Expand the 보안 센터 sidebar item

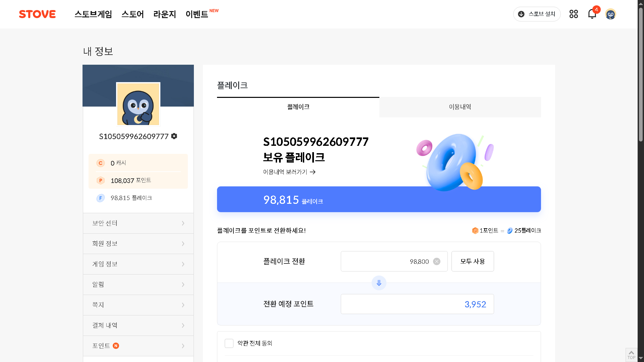(138, 223)
